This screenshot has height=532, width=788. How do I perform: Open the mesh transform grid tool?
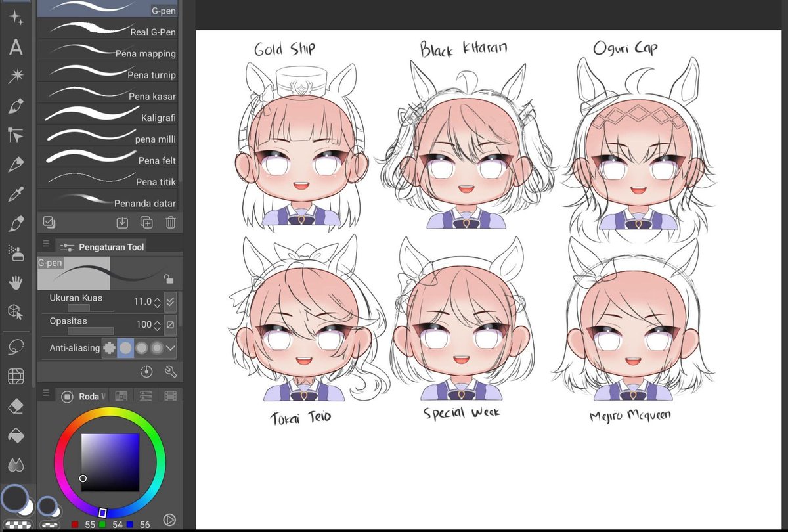(16, 376)
